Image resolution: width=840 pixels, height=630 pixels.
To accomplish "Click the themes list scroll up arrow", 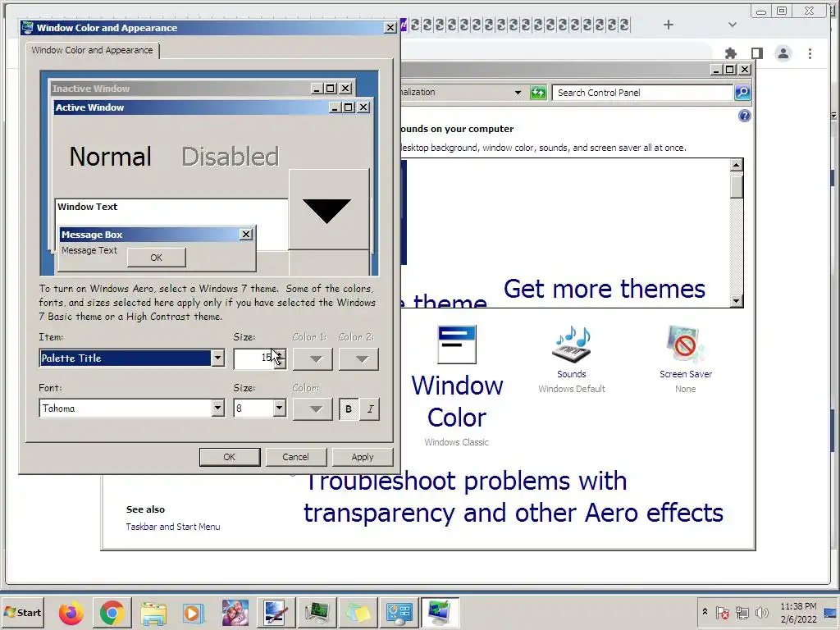I will [x=737, y=165].
